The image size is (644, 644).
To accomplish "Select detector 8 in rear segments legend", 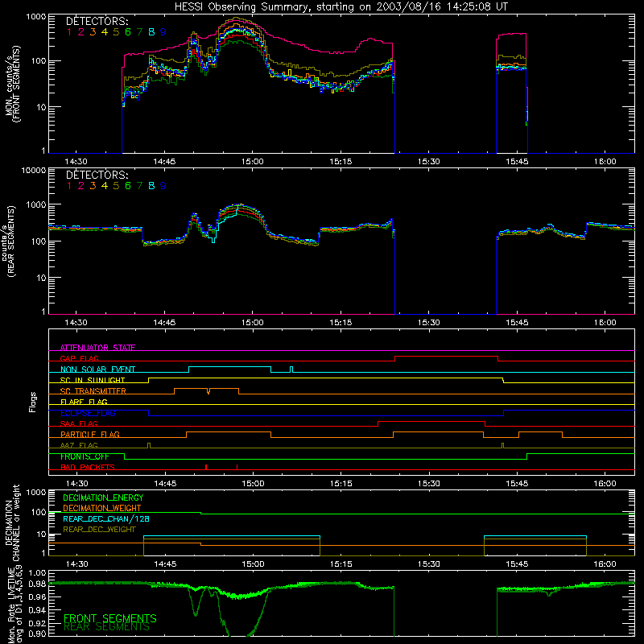I will 151,186.
